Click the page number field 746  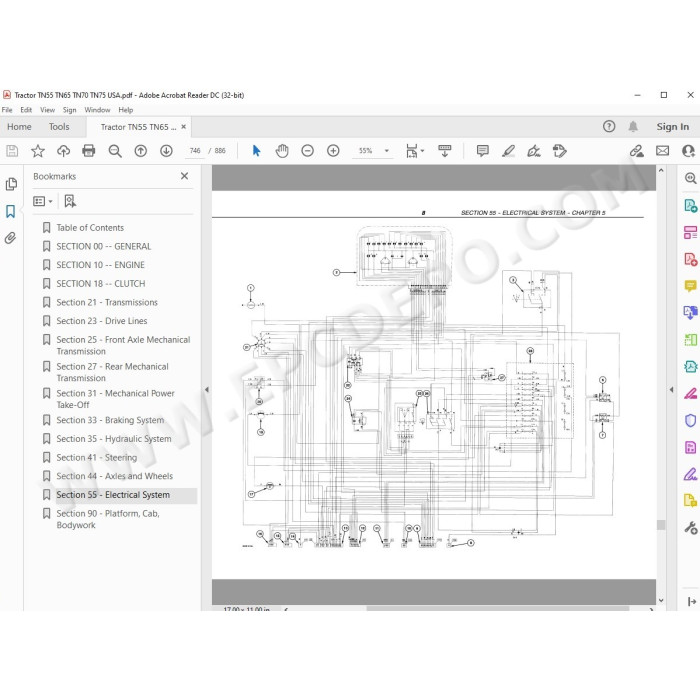tap(195, 151)
